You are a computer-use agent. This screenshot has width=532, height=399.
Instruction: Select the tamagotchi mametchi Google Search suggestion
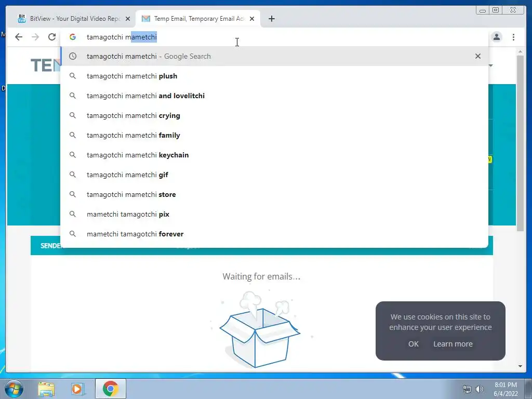coord(274,56)
